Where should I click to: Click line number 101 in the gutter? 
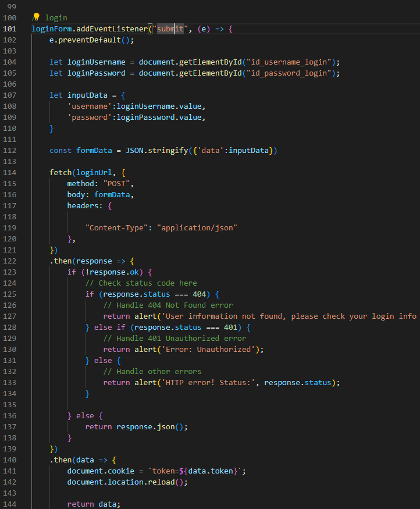pos(10,29)
